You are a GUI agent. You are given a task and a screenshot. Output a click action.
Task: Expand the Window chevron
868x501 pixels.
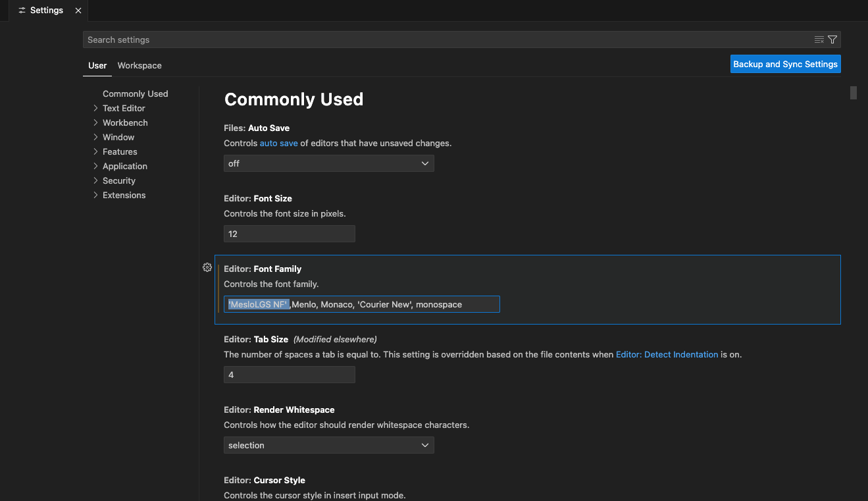(95, 137)
